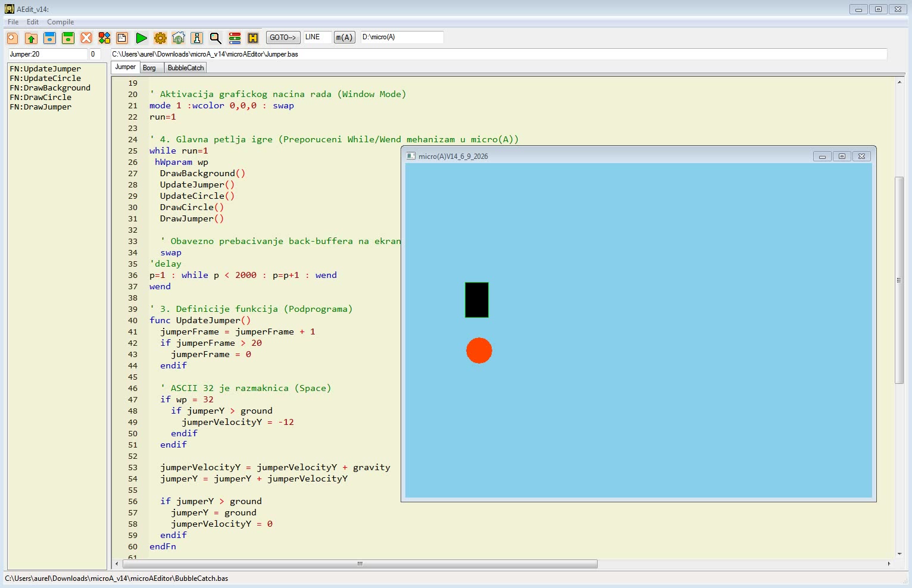Click the LINE number input field
Image resolution: width=912 pixels, height=588 pixels.
pos(317,37)
